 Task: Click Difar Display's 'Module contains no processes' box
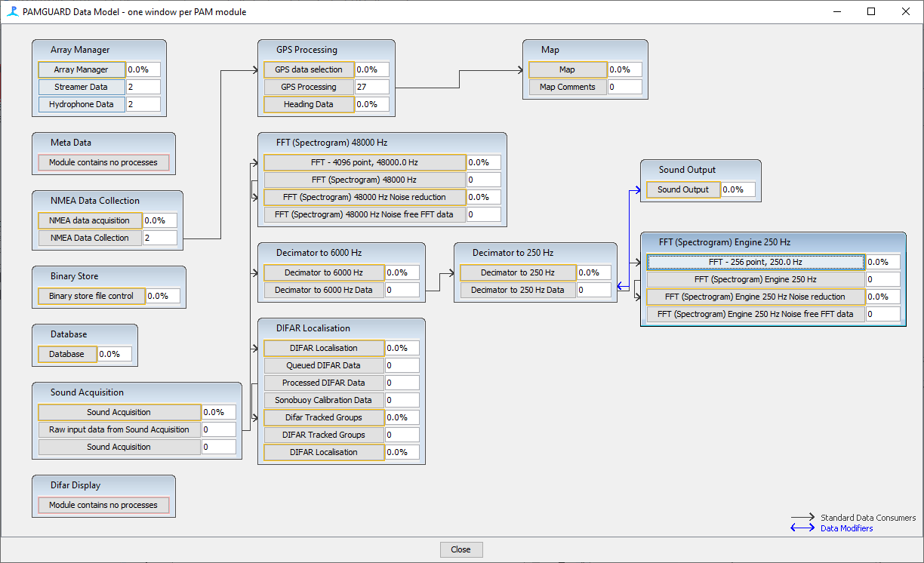pyautogui.click(x=103, y=505)
